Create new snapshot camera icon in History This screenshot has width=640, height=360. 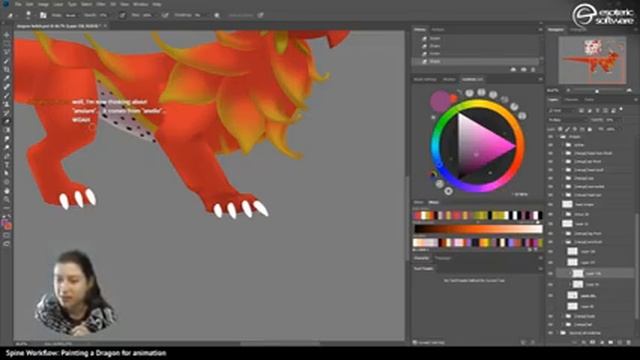524,70
